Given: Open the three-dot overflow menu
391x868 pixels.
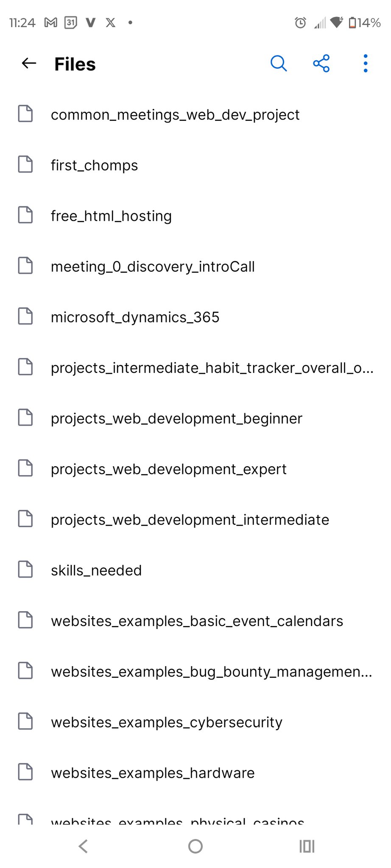Looking at the screenshot, I should click(x=365, y=64).
